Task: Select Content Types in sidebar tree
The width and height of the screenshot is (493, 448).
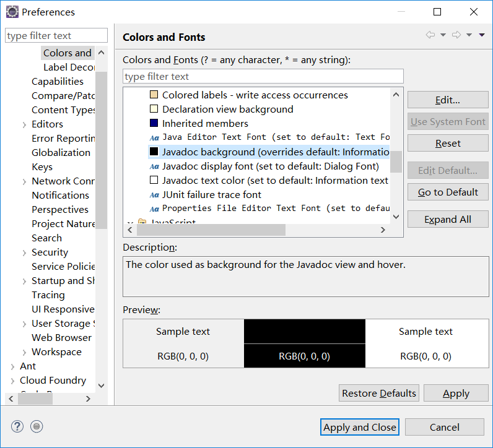Action: pyautogui.click(x=63, y=110)
